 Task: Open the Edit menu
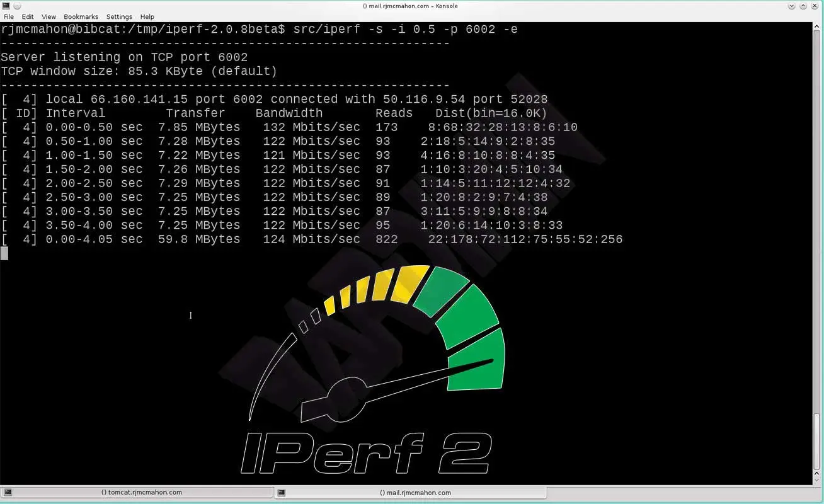tap(28, 16)
